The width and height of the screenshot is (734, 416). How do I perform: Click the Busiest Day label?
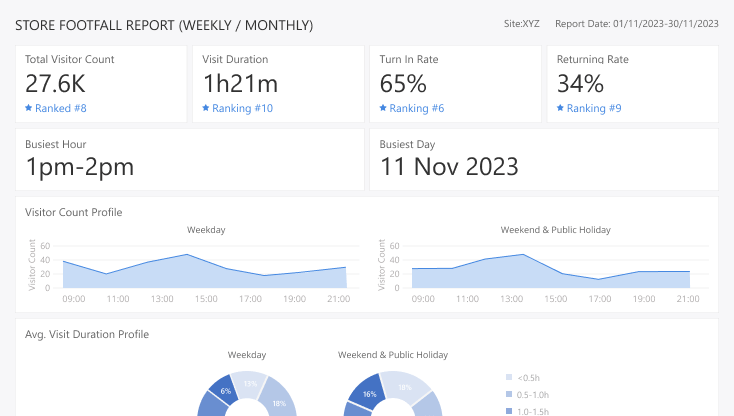(x=407, y=144)
